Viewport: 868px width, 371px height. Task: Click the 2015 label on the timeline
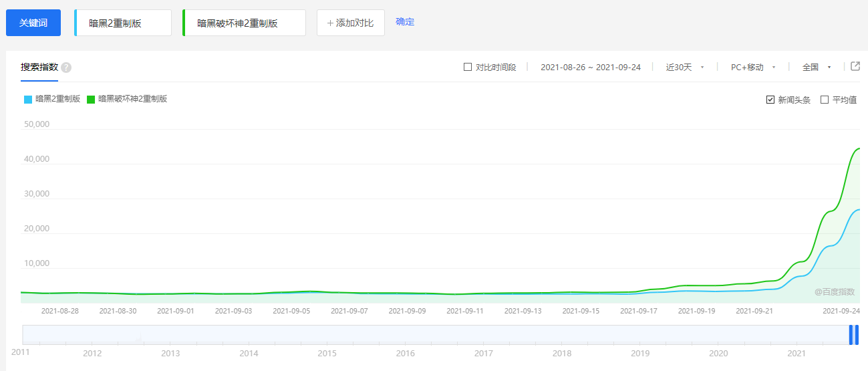pyautogui.click(x=327, y=353)
